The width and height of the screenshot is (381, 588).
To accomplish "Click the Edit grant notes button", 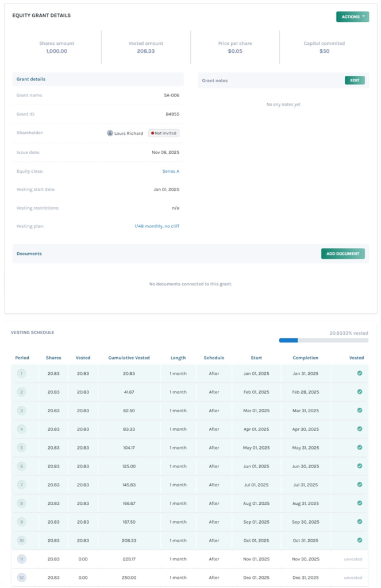I will (355, 80).
